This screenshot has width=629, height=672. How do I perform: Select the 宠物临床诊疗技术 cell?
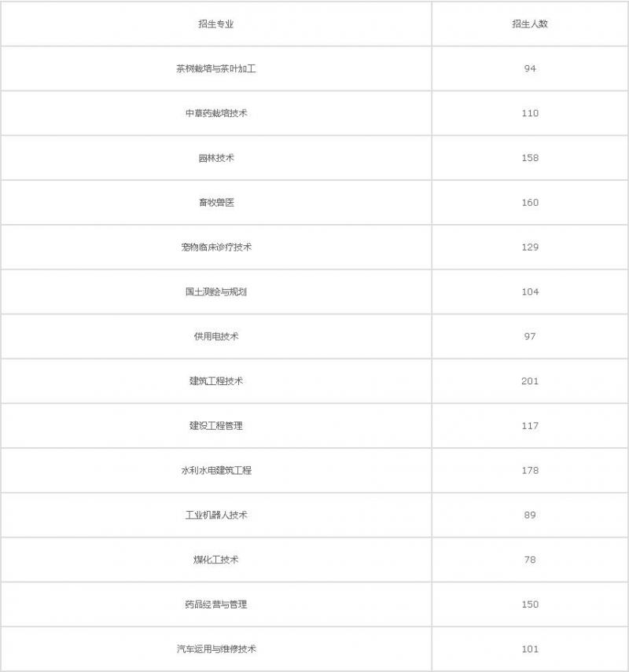pos(216,247)
